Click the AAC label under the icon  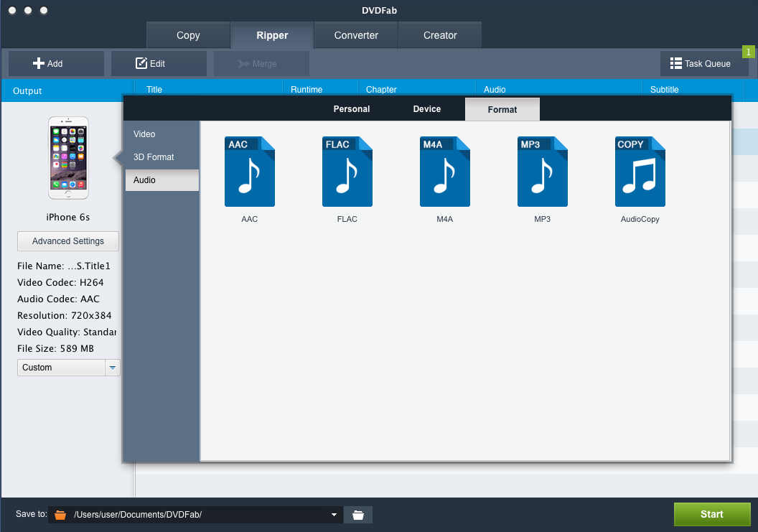(250, 219)
